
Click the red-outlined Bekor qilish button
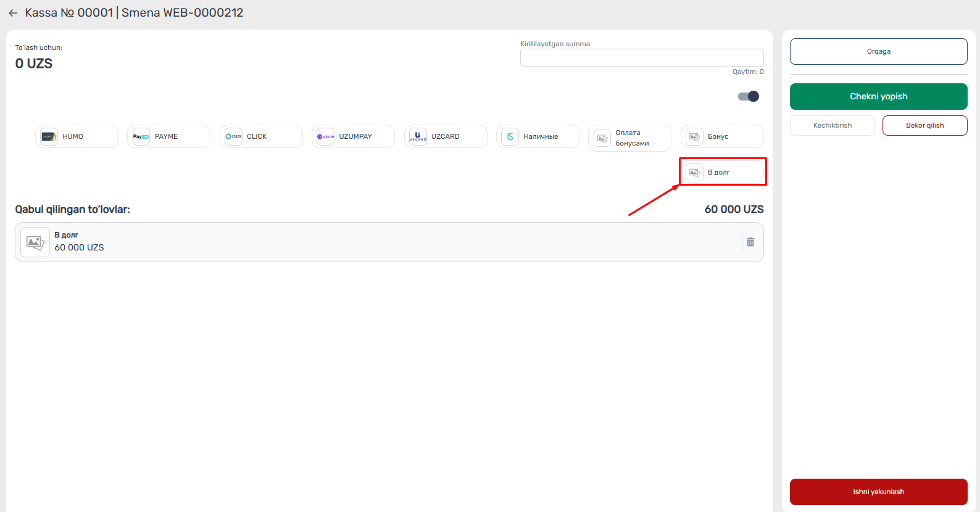[x=924, y=125]
